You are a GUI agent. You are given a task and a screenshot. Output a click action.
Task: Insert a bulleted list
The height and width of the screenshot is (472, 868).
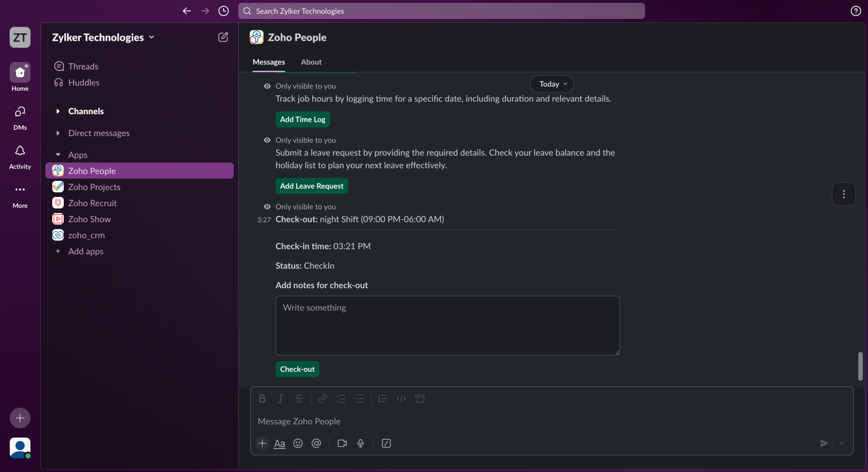click(359, 399)
